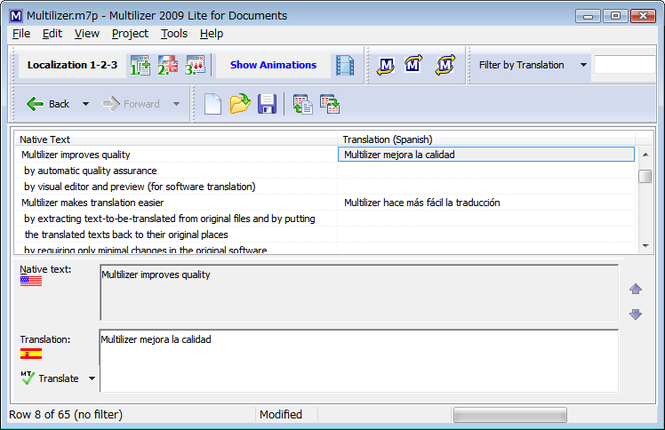Image resolution: width=665 pixels, height=430 pixels.
Task: Click inside the Native text box
Action: [x=359, y=293]
